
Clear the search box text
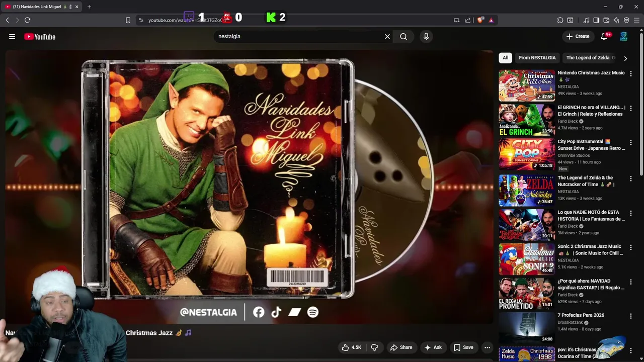coord(387,36)
